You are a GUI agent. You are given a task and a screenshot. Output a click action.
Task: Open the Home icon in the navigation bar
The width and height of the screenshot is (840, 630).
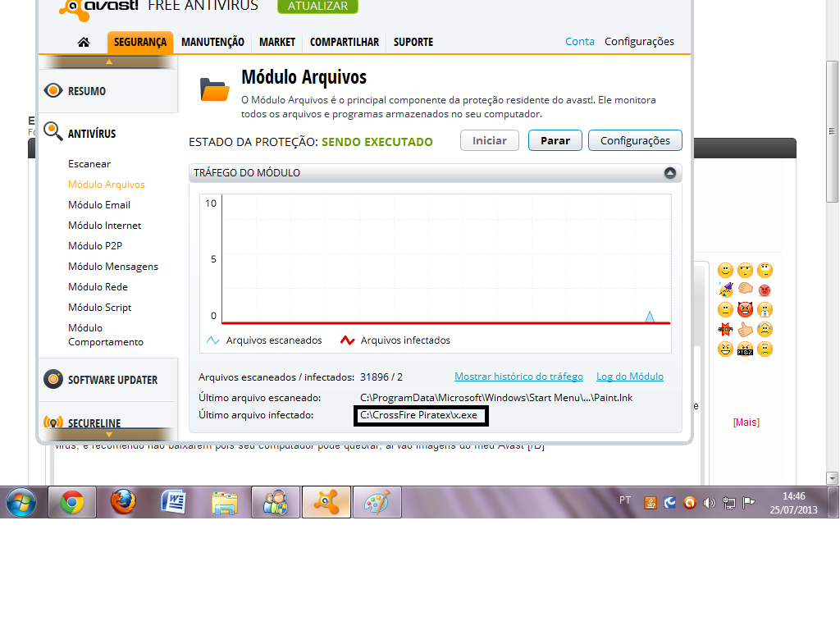tap(82, 42)
